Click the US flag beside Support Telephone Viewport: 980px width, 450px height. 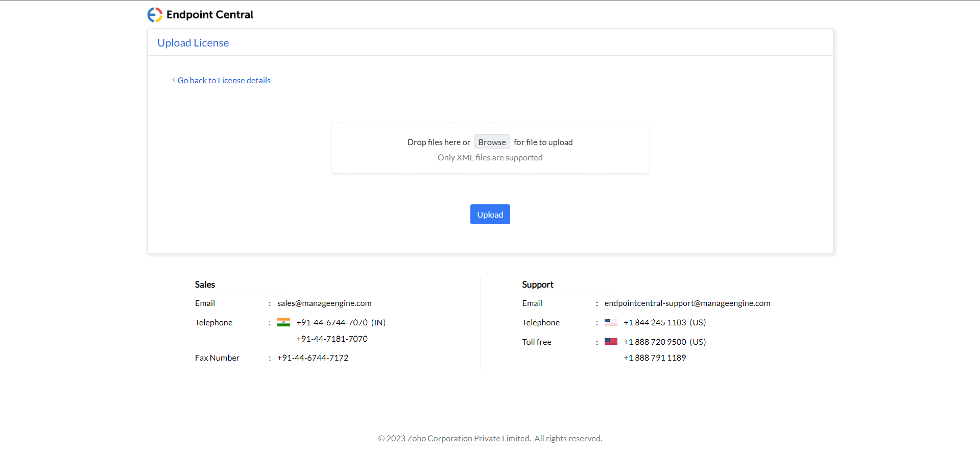click(x=611, y=322)
